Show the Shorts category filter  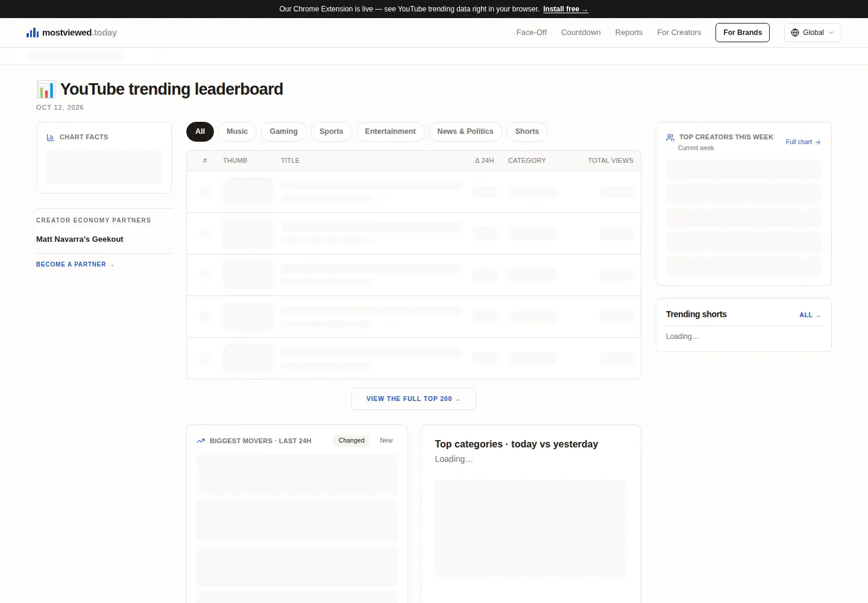[x=527, y=131]
